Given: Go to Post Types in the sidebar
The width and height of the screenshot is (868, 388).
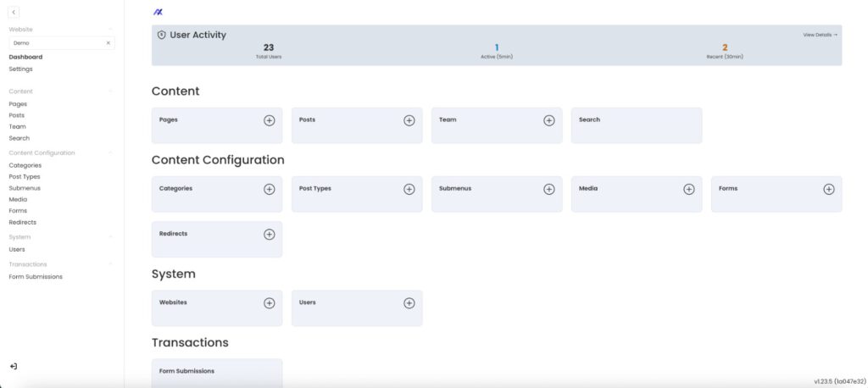Looking at the screenshot, I should (25, 176).
